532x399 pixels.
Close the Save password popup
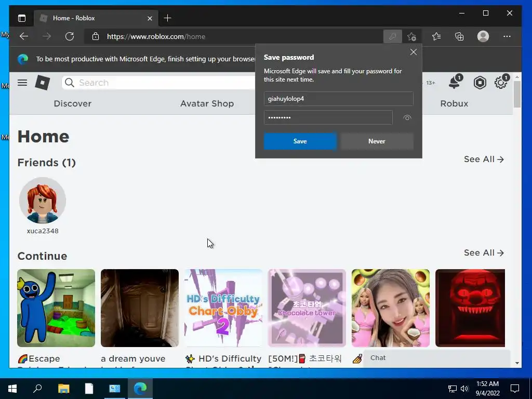click(x=413, y=52)
